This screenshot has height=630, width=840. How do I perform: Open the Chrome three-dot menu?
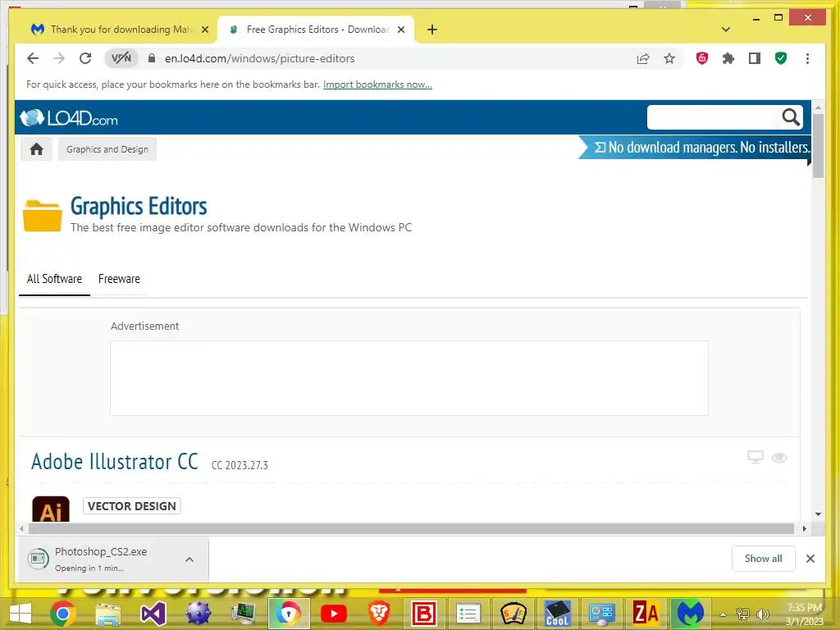(807, 58)
